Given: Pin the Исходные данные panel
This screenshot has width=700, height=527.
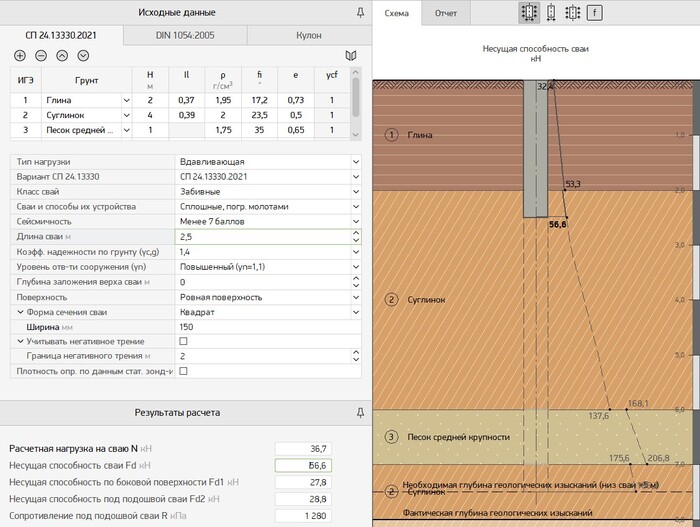Looking at the screenshot, I should coord(360,13).
